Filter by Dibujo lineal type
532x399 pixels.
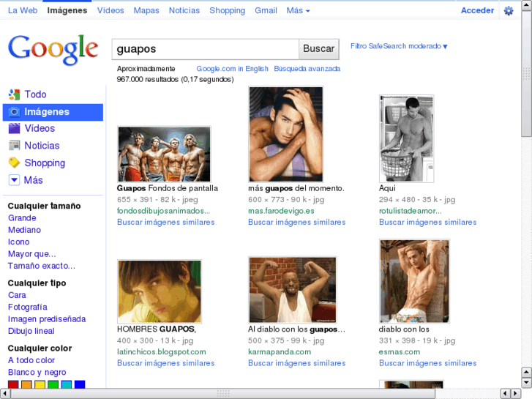[x=31, y=331]
